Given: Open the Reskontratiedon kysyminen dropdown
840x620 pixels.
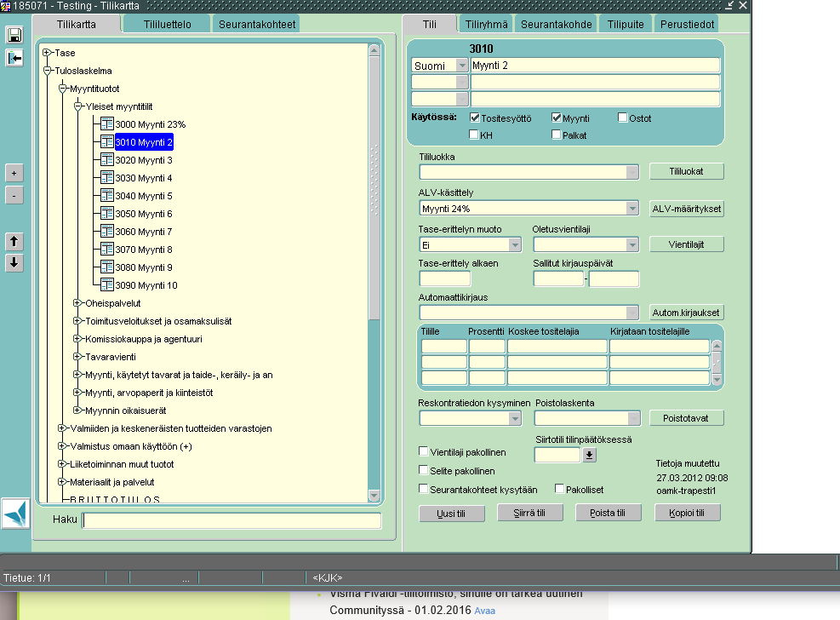Looking at the screenshot, I should tap(515, 418).
